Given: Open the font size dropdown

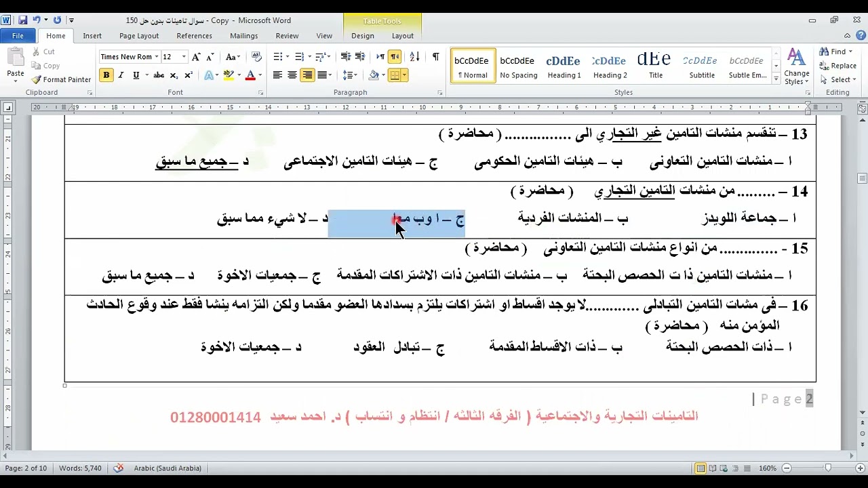Looking at the screenshot, I should pyautogui.click(x=184, y=57).
